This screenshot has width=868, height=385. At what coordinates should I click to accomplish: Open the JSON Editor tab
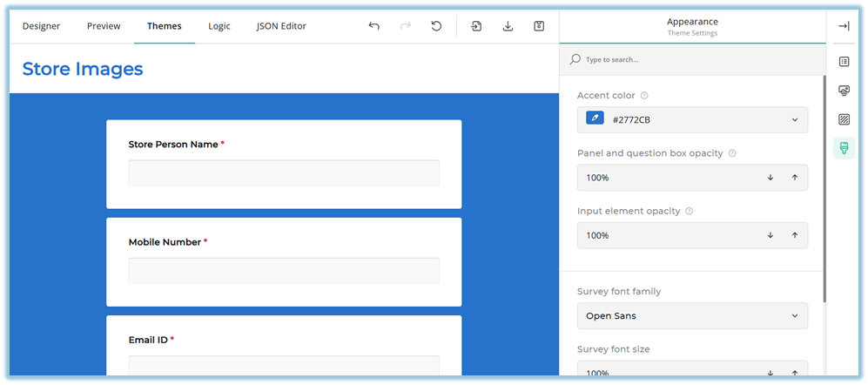281,26
